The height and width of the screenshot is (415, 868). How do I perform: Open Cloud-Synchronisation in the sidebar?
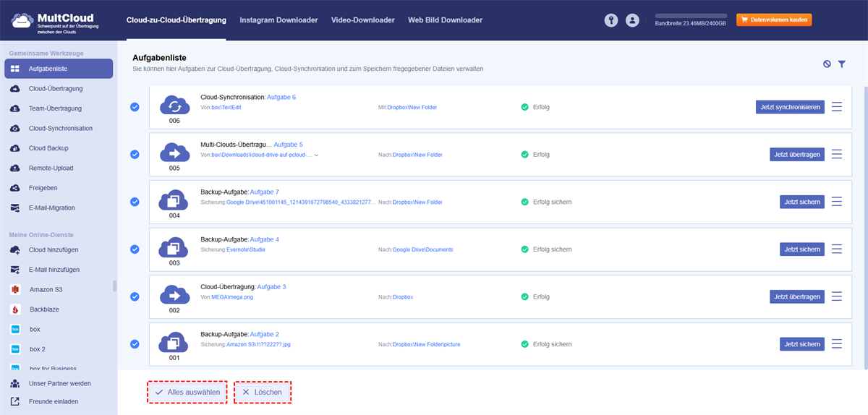tap(60, 128)
